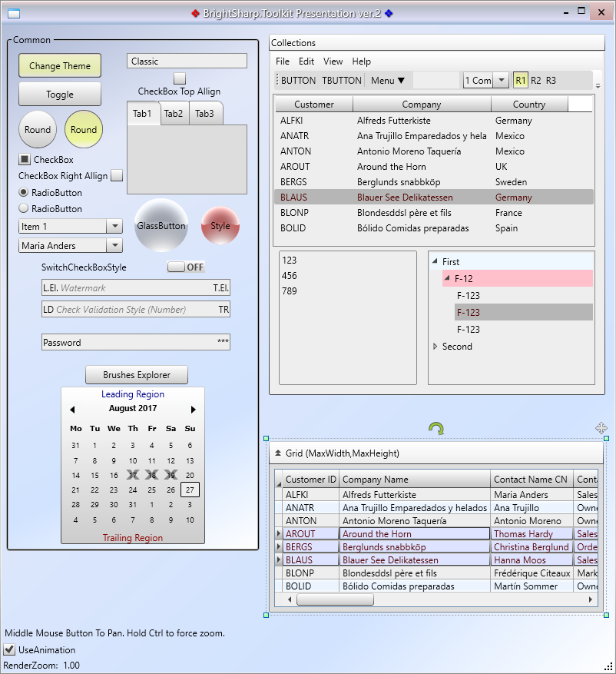Click the toolbar overflow arrow
Viewport: 616px width, 674px height.
(598, 85)
